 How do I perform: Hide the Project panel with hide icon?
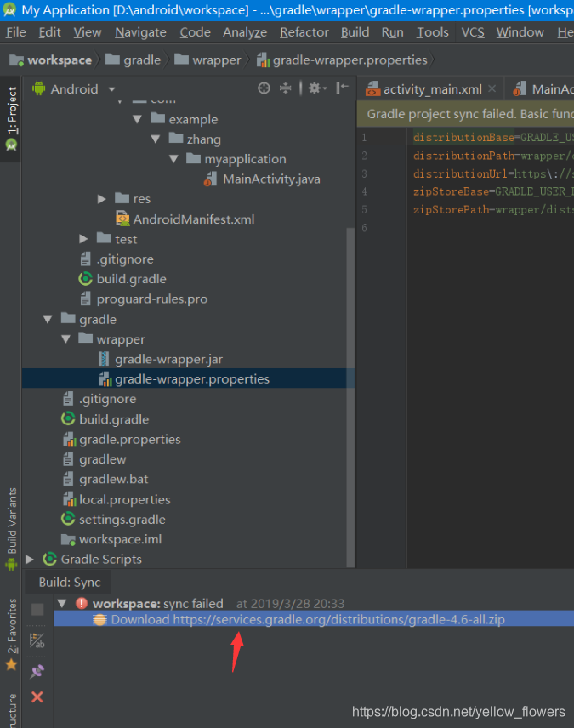pyautogui.click(x=342, y=88)
